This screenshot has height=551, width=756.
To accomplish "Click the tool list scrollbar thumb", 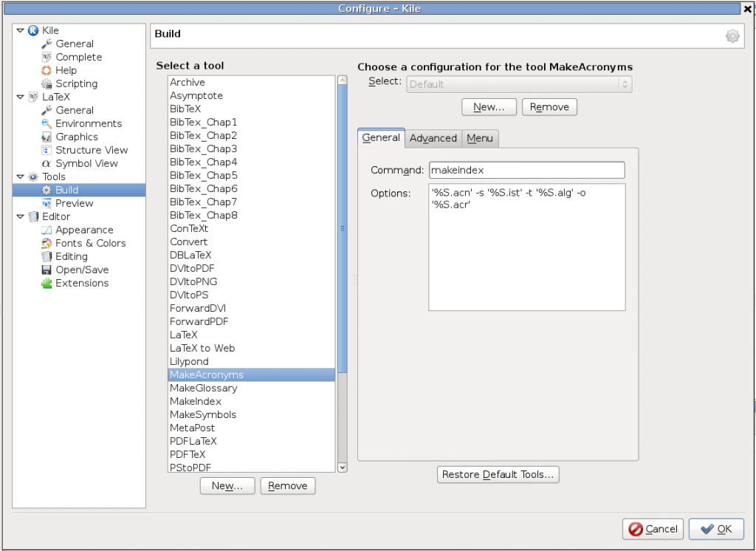I will pos(343,229).
